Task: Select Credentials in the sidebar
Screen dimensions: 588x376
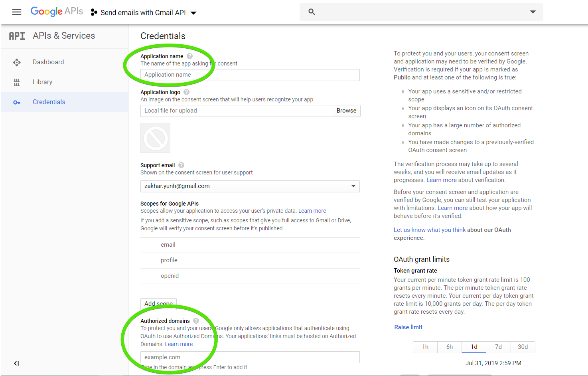Action: click(x=64, y=102)
